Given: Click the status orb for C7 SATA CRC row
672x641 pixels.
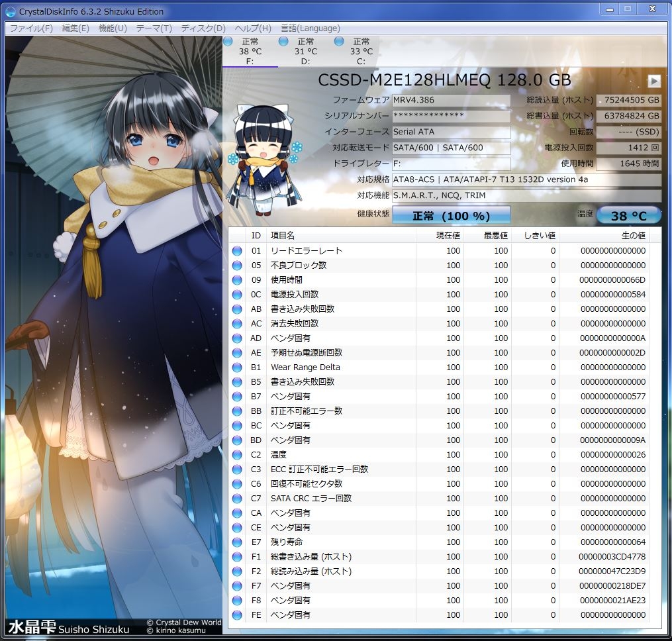Looking at the screenshot, I should (237, 499).
